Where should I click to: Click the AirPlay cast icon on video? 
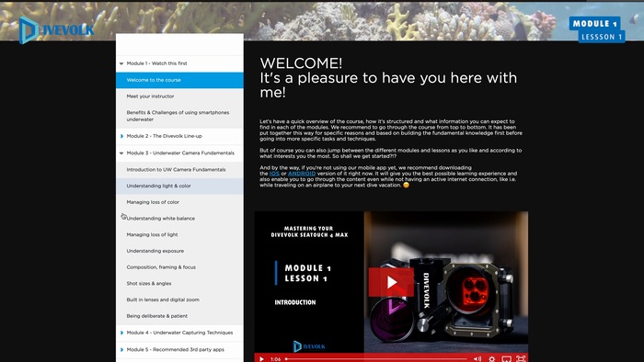506,359
